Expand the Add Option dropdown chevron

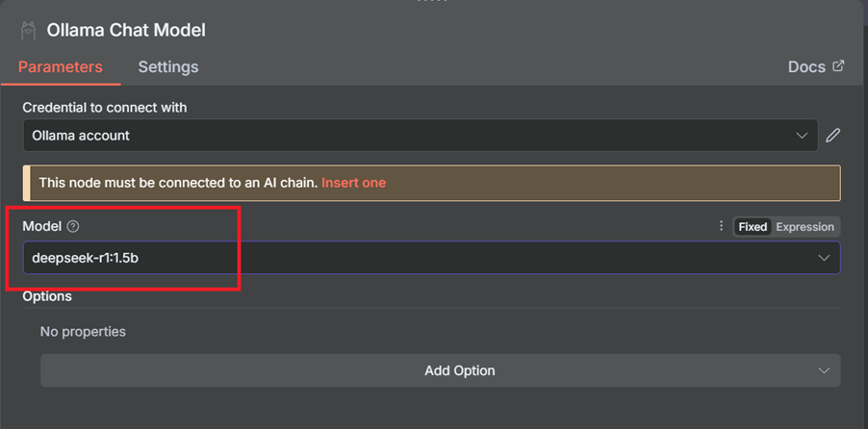point(824,371)
